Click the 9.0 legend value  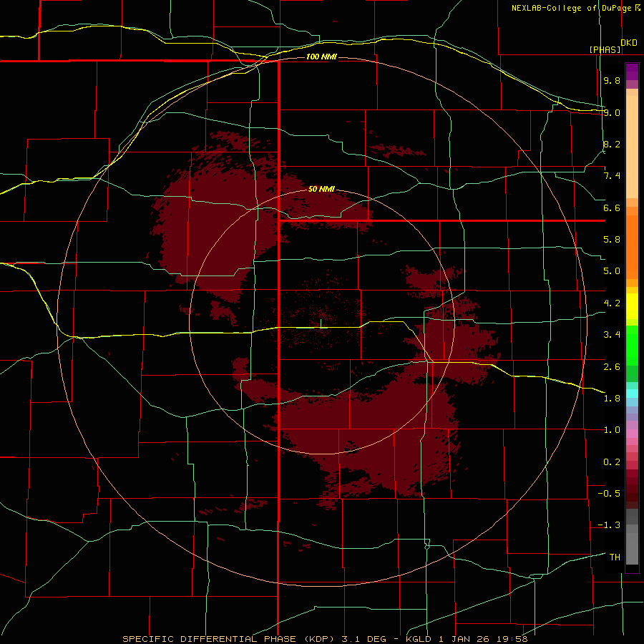tap(612, 112)
